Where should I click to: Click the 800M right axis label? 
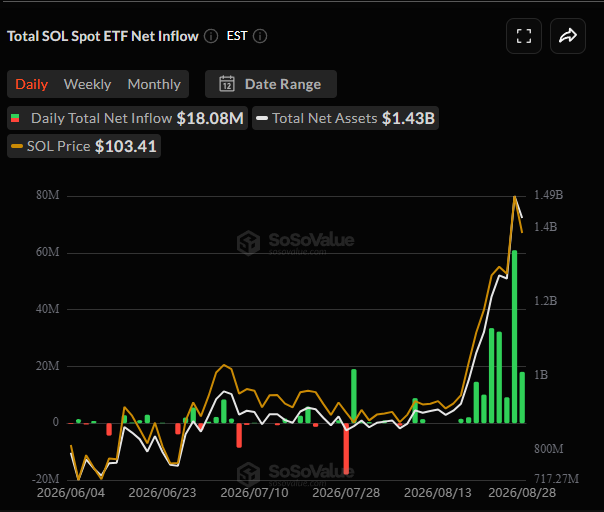[549, 449]
